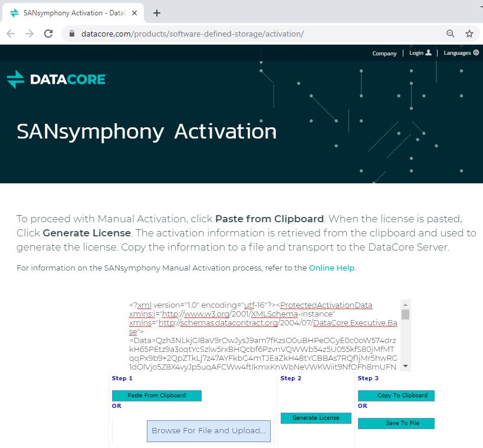The height and width of the screenshot is (448, 483).
Task: Reload the current page
Action: pos(48,34)
